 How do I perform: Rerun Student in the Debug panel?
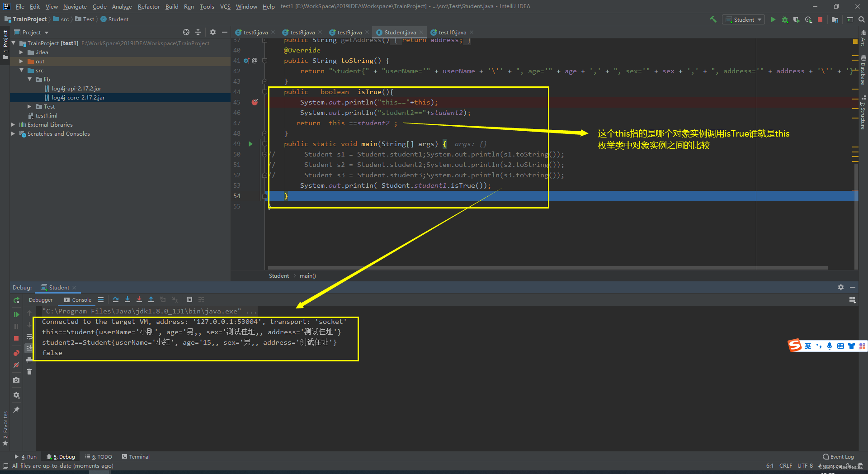click(x=16, y=300)
